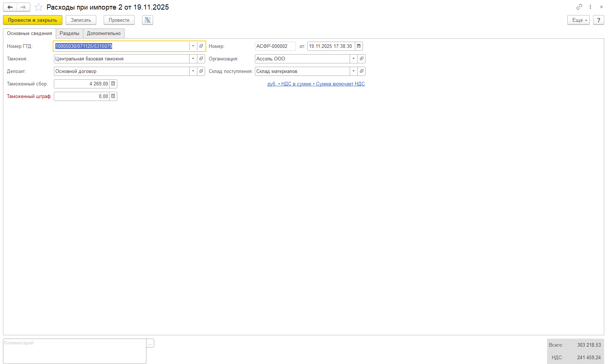Switch to the Дополнительно tab
The width and height of the screenshot is (609, 364).
pyautogui.click(x=104, y=34)
